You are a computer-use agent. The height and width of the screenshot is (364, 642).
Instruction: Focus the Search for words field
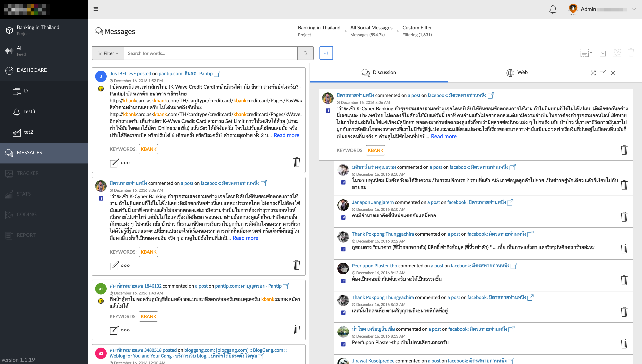tap(211, 53)
